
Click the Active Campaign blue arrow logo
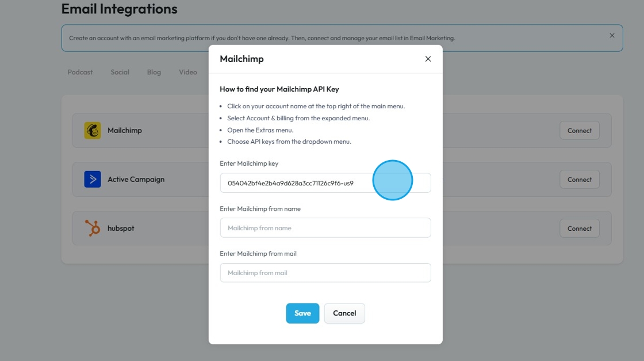[x=92, y=180]
